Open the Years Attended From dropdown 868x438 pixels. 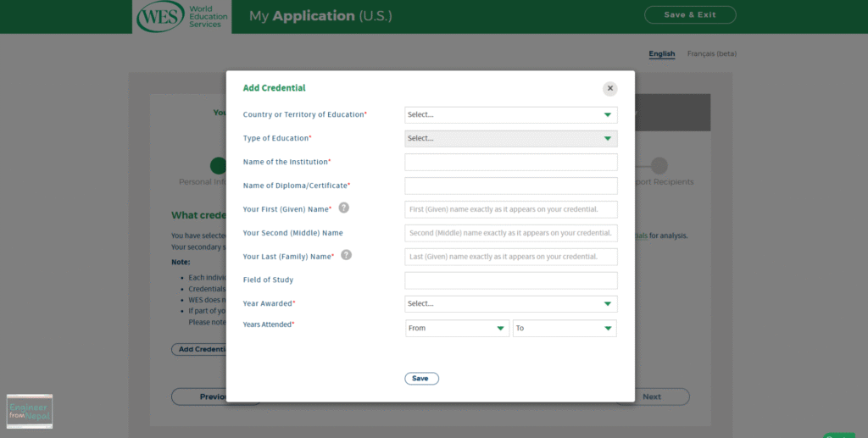click(x=457, y=329)
